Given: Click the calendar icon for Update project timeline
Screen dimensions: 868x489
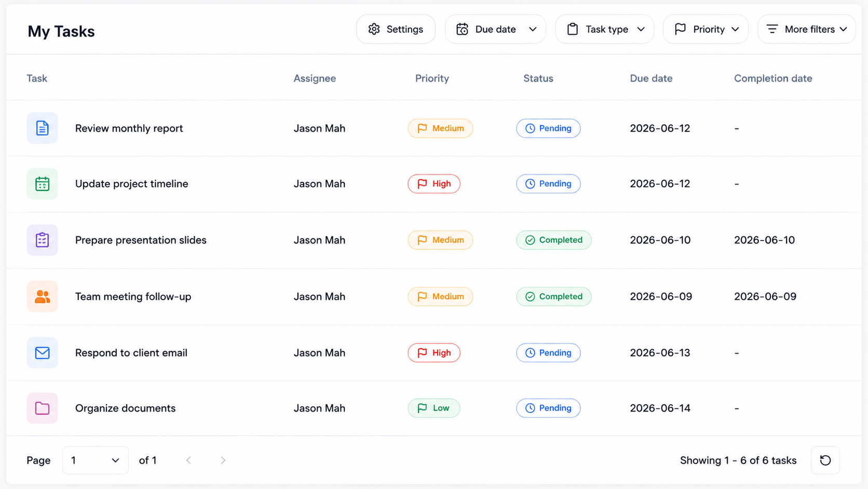Looking at the screenshot, I should tap(42, 184).
